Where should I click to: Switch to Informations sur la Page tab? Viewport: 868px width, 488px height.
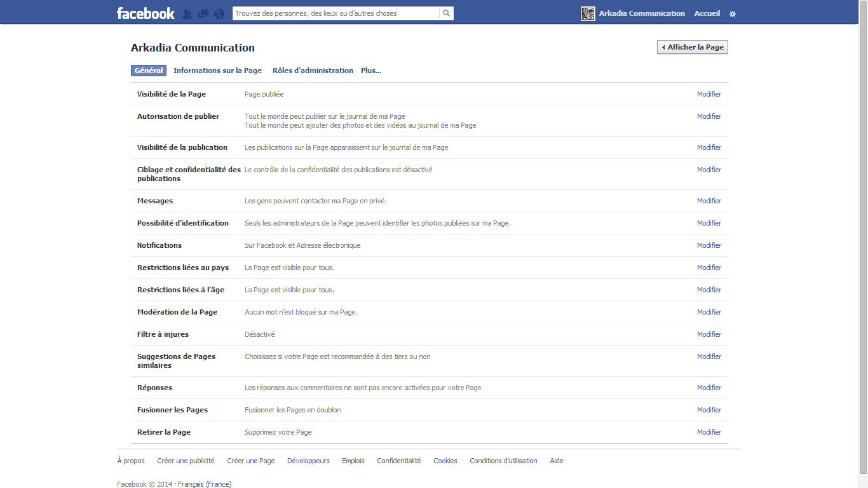tap(217, 71)
